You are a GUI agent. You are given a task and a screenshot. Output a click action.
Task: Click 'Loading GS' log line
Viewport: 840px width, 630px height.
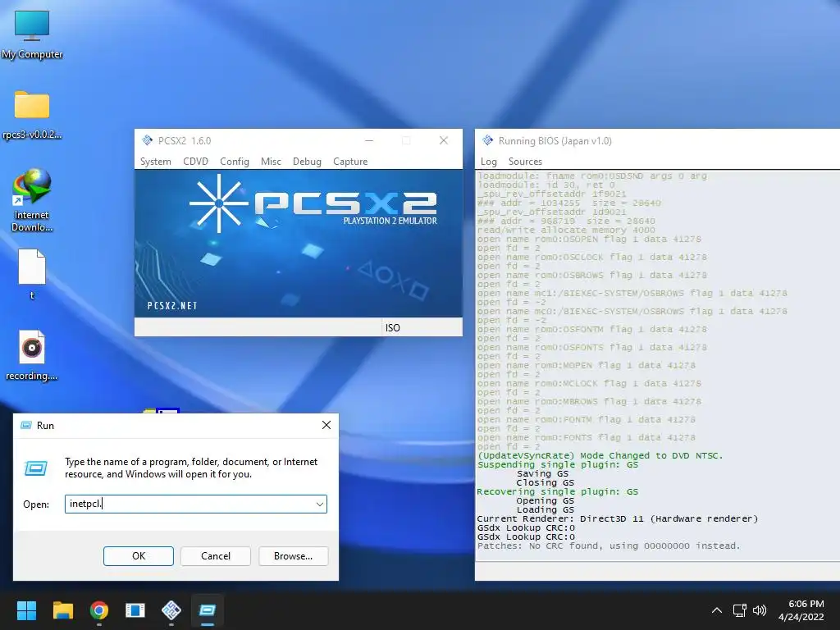(x=546, y=509)
